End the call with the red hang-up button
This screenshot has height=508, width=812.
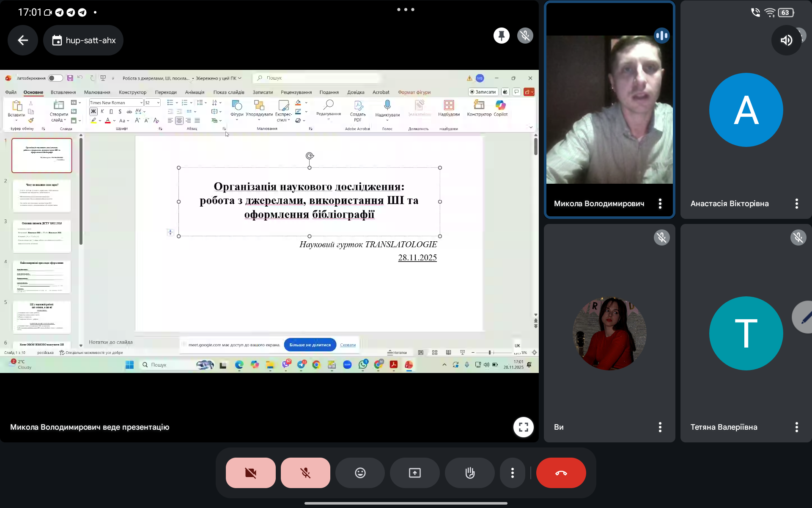tap(561, 473)
